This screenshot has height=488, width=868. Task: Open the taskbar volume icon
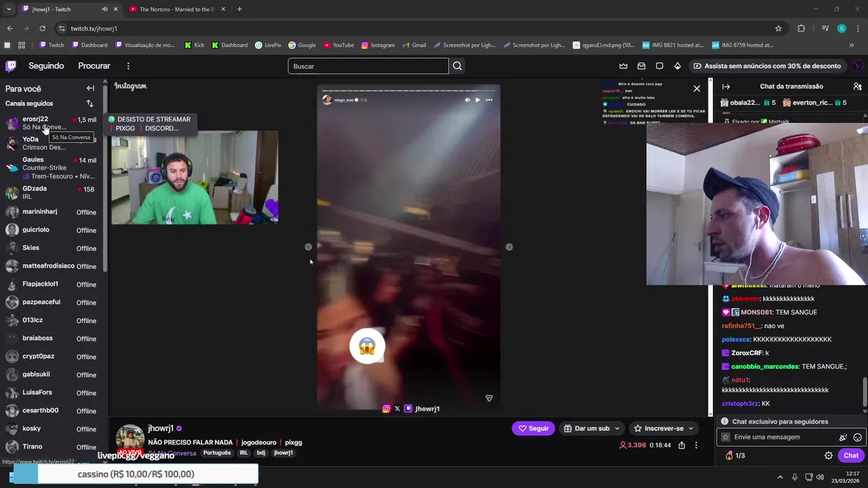[x=820, y=476]
